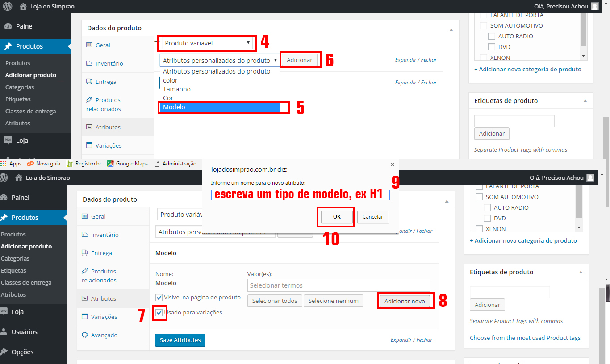610x364 pixels.
Task: Switch to the Avançado product data tab
Action: (x=104, y=335)
